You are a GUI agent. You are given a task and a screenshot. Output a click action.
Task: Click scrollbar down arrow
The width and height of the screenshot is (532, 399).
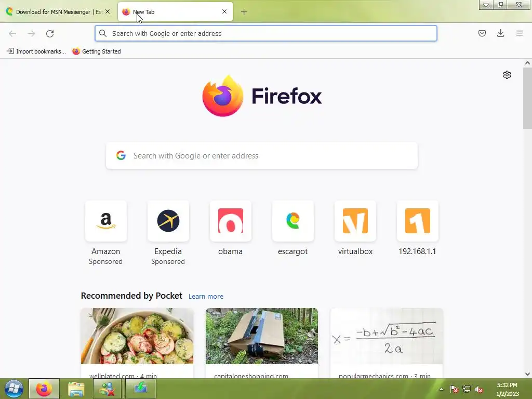pyautogui.click(x=527, y=374)
